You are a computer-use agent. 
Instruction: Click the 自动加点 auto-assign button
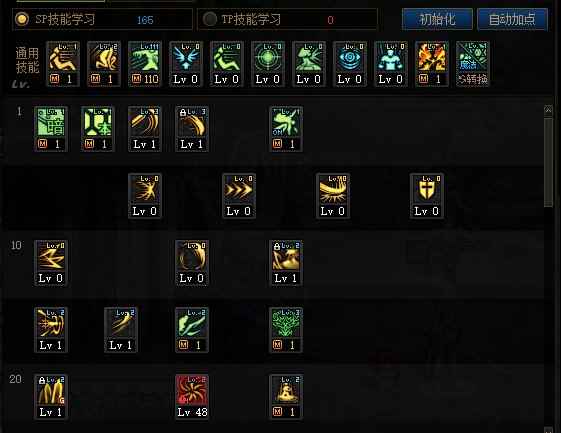(x=512, y=19)
